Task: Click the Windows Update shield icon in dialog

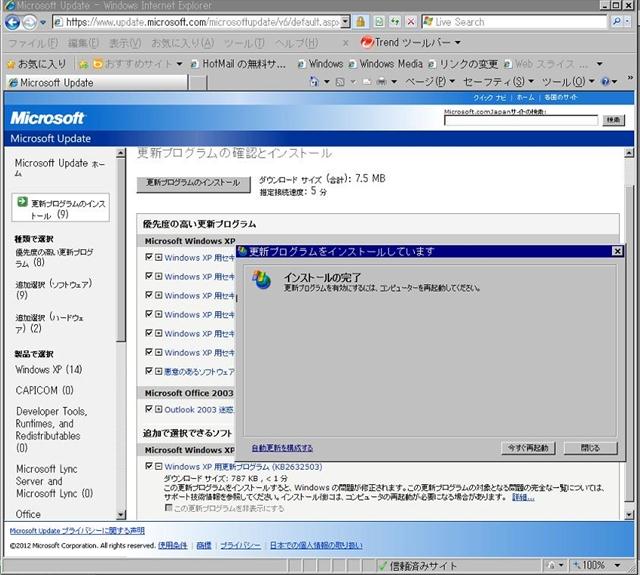Action: pos(261,280)
